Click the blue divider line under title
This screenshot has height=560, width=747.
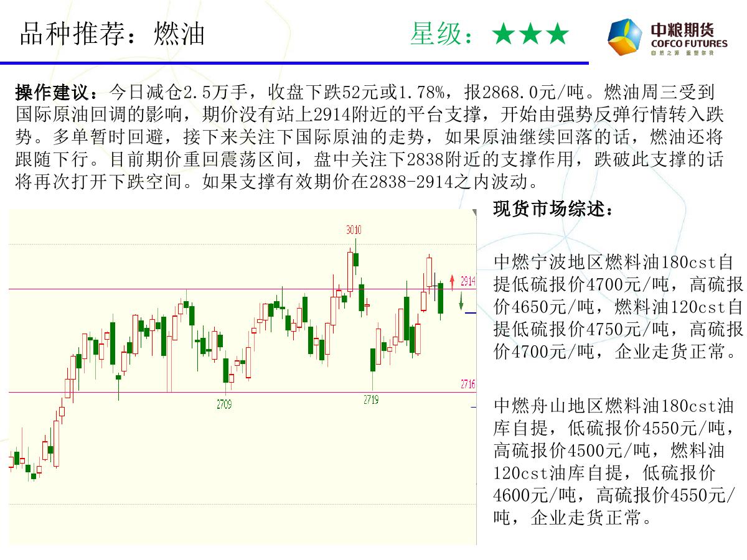tap(294, 63)
